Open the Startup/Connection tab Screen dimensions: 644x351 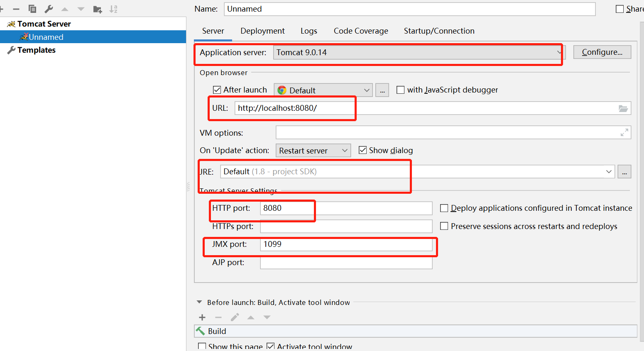click(439, 31)
